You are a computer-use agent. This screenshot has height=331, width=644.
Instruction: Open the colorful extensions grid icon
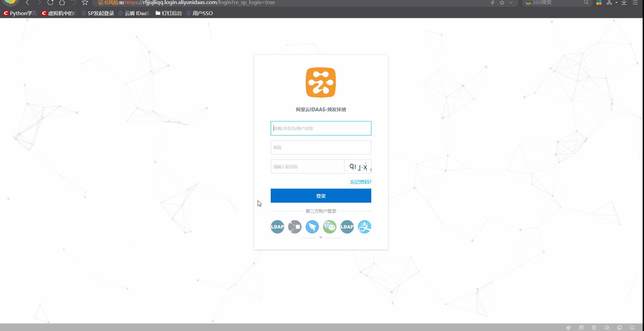(599, 3)
